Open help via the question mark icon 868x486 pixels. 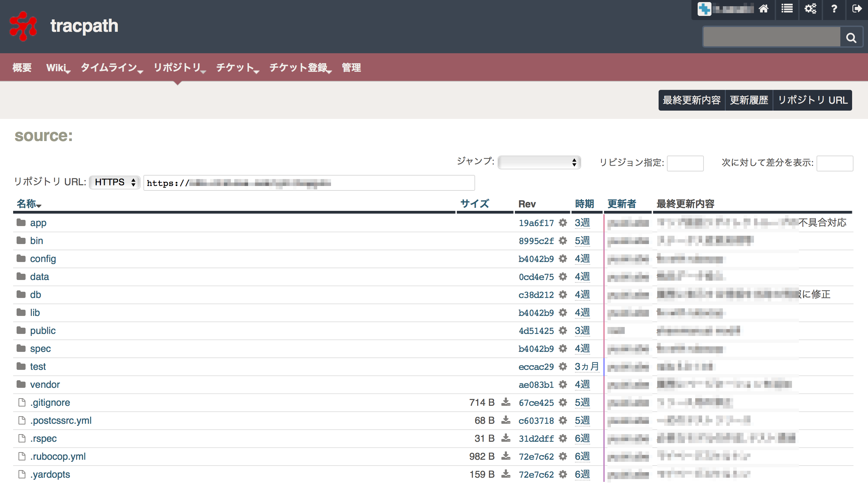(834, 9)
